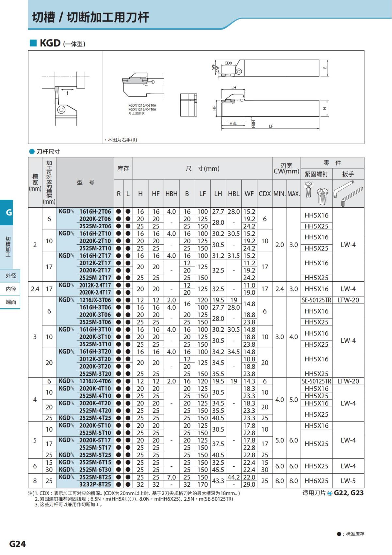Click model 1216JX-4T06

tap(95, 381)
